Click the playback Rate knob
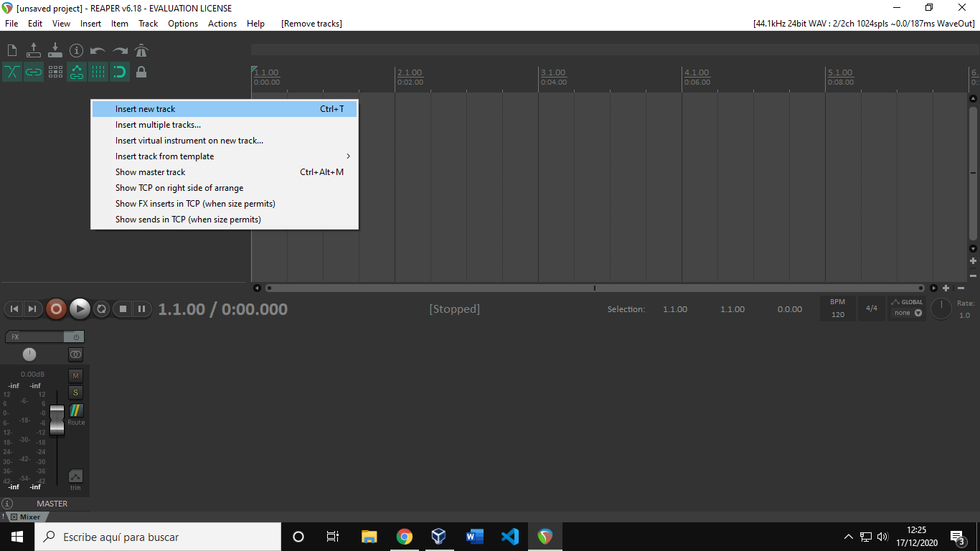 point(941,309)
